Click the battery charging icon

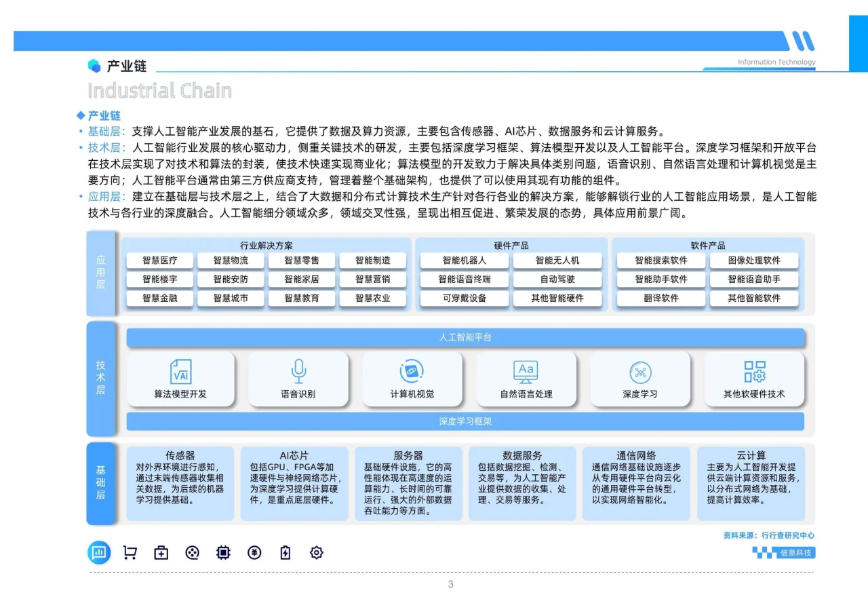(285, 553)
